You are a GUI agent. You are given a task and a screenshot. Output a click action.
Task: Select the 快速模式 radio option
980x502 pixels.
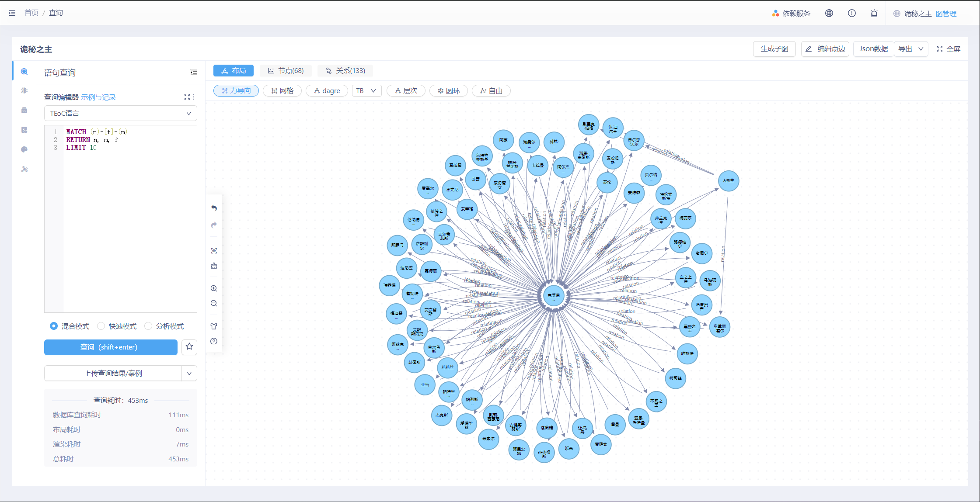101,326
